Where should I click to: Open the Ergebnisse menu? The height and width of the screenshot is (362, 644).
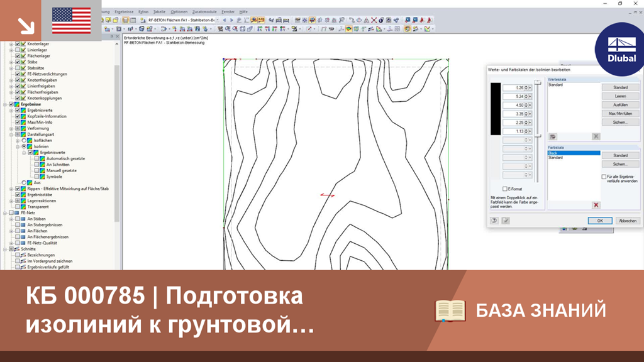tap(124, 12)
